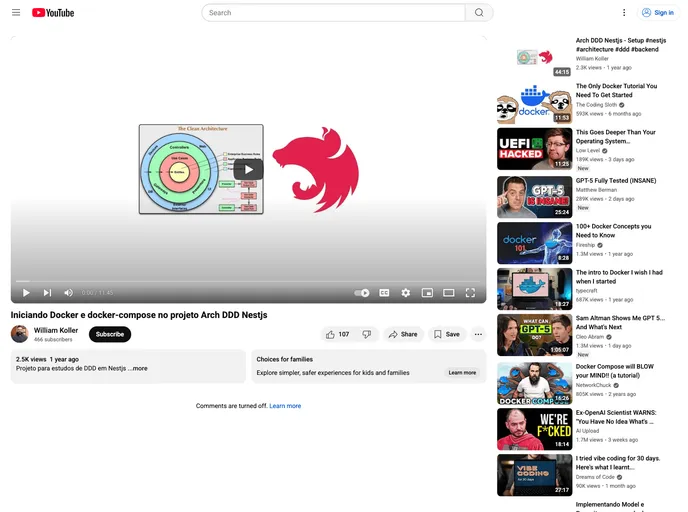Open the three-dot settings menu in header
This screenshot has width=688, height=512.
(624, 13)
